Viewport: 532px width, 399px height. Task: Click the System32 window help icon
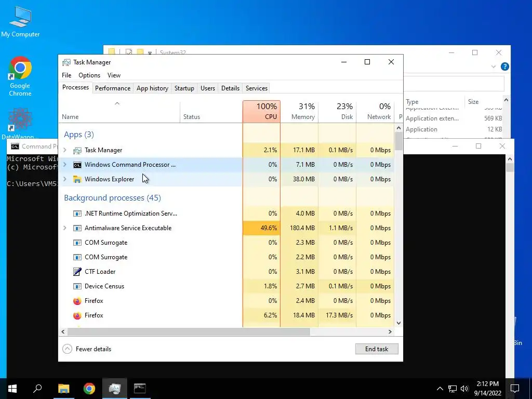click(x=505, y=66)
